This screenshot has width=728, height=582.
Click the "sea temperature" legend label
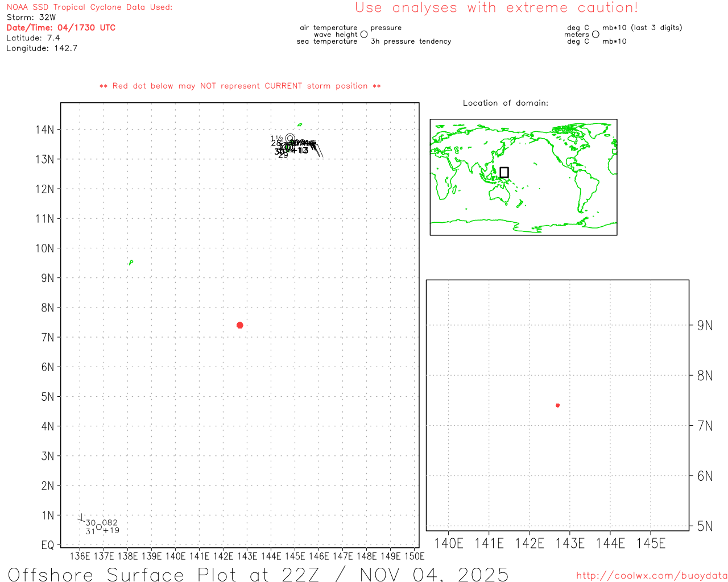[x=327, y=41]
